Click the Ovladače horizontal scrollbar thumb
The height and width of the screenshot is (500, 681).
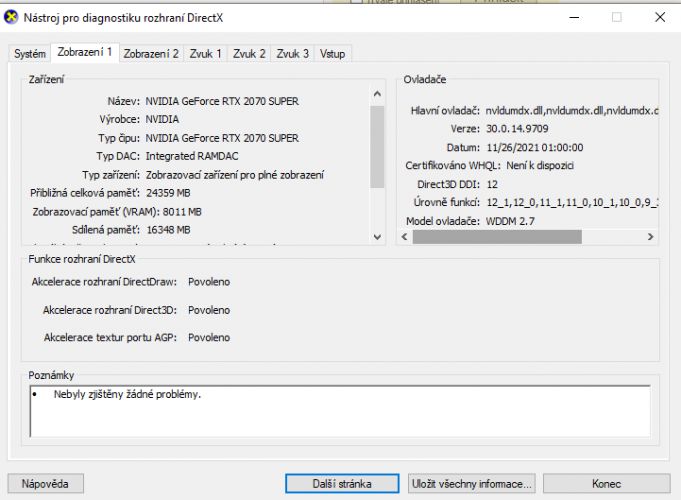tap(497, 237)
